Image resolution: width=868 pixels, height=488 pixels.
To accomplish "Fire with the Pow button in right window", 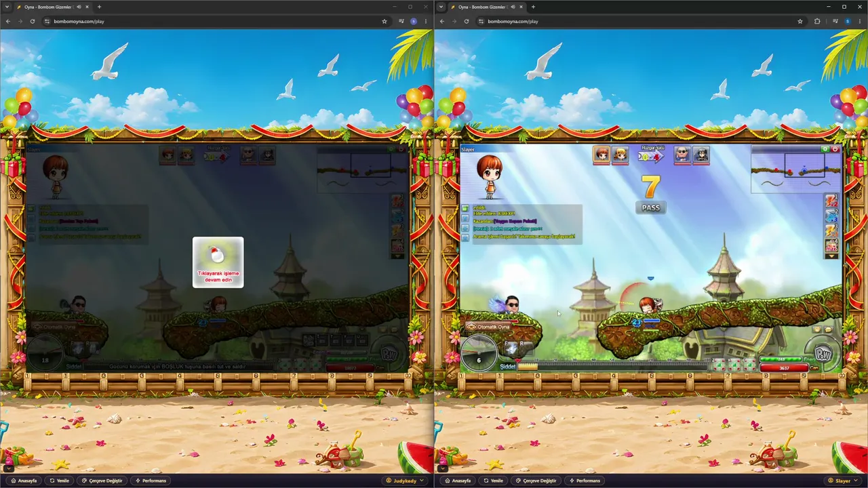I will 823,354.
